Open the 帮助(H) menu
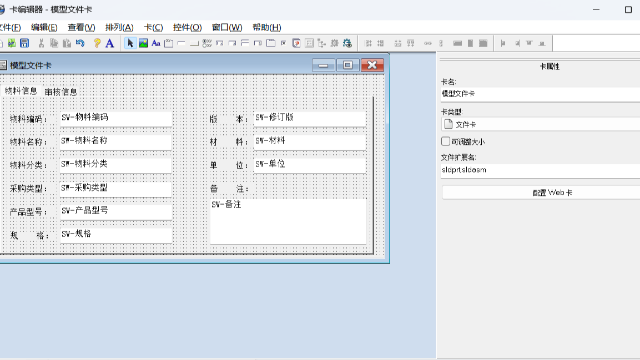 click(x=267, y=27)
